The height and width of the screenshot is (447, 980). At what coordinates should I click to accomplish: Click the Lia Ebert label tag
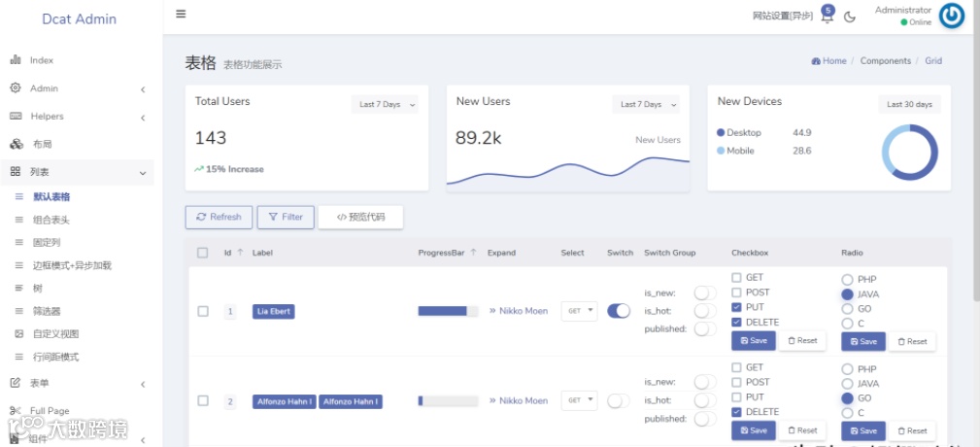[273, 311]
